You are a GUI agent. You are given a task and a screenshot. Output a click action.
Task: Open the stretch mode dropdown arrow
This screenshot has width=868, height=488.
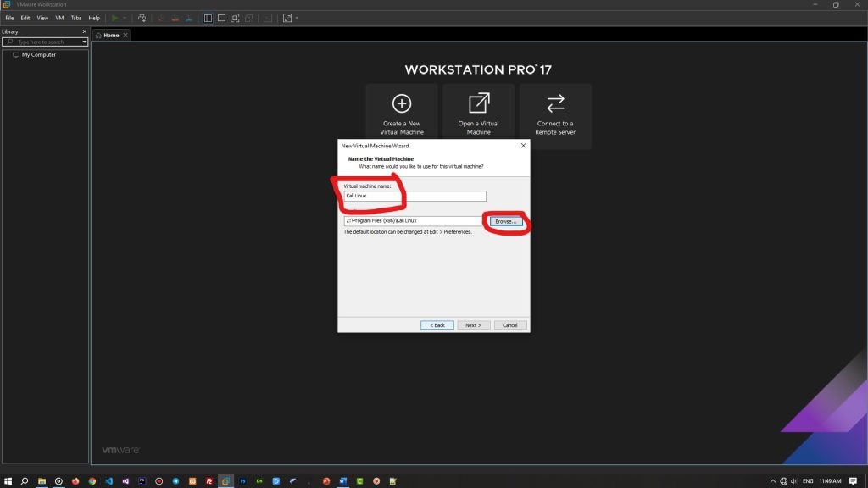[x=296, y=17]
